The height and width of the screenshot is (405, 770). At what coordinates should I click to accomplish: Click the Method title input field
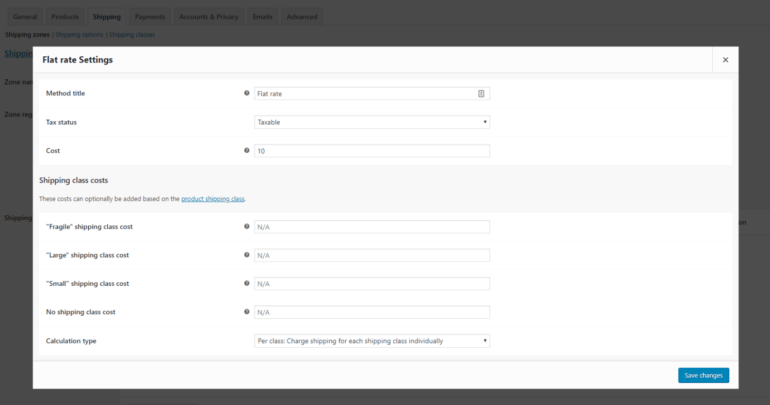pos(372,94)
